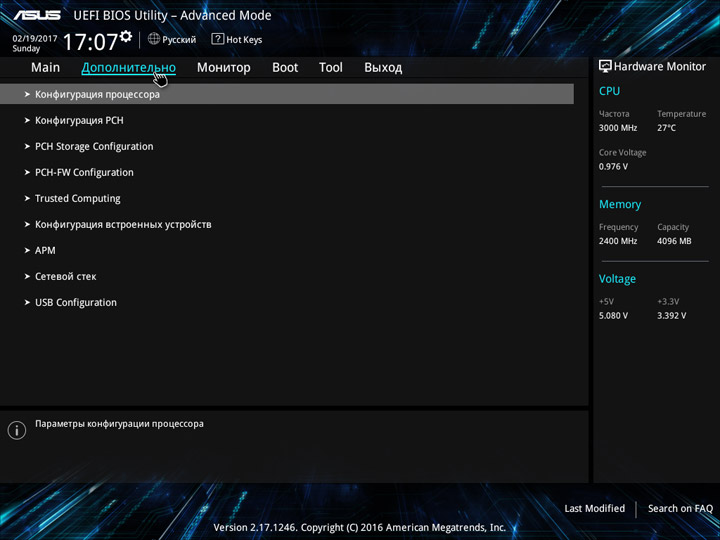Open the Выход tab
This screenshot has height=540, width=720.
tap(383, 68)
